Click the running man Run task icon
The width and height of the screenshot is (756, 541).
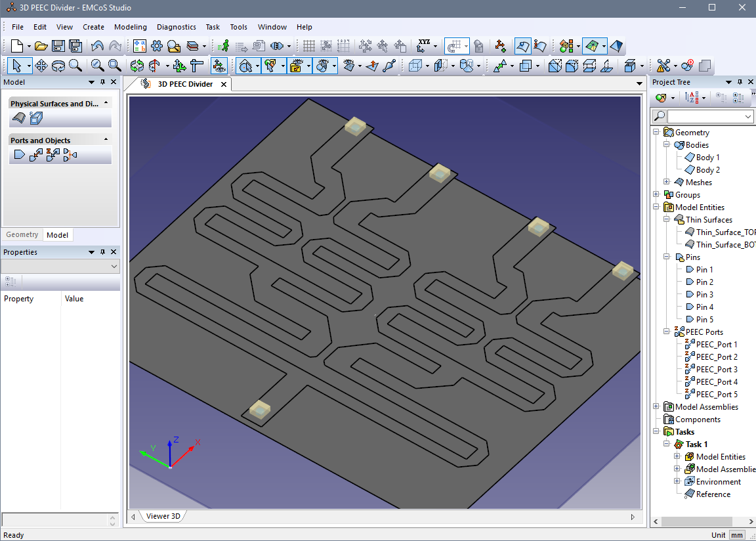[224, 46]
